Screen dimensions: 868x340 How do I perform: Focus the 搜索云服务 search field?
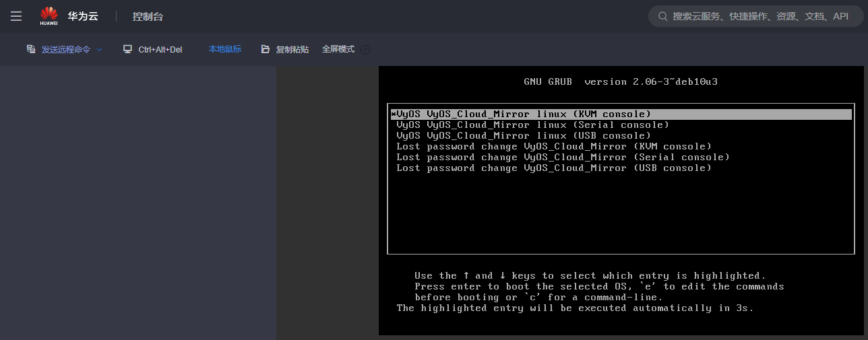click(x=756, y=16)
